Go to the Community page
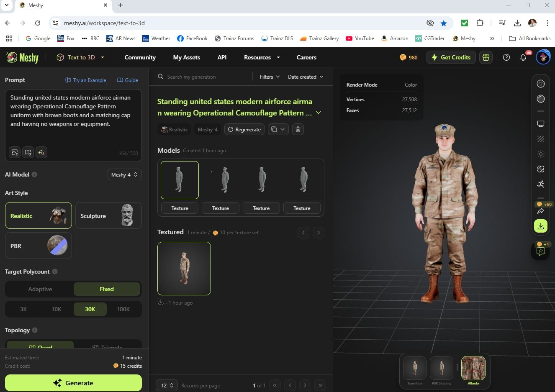555x392 pixels. [140, 57]
